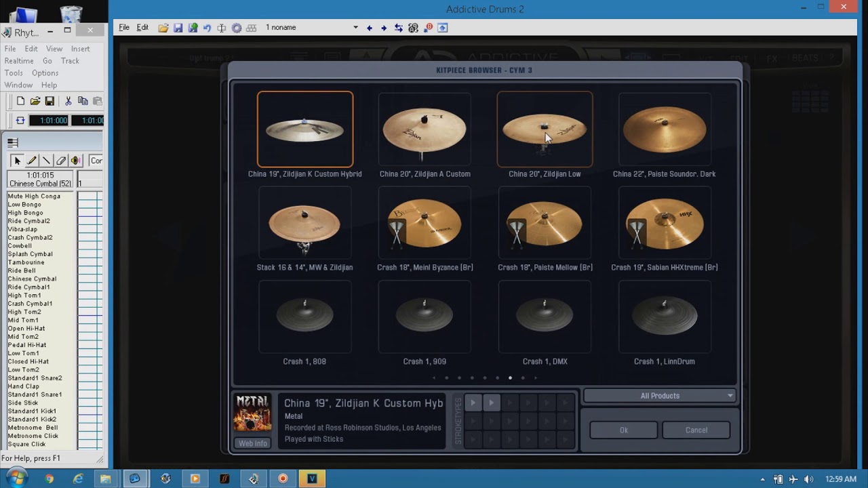The height and width of the screenshot is (488, 868).
Task: Open settings gear in Addictive Drums toolbar
Action: pyautogui.click(x=237, y=28)
